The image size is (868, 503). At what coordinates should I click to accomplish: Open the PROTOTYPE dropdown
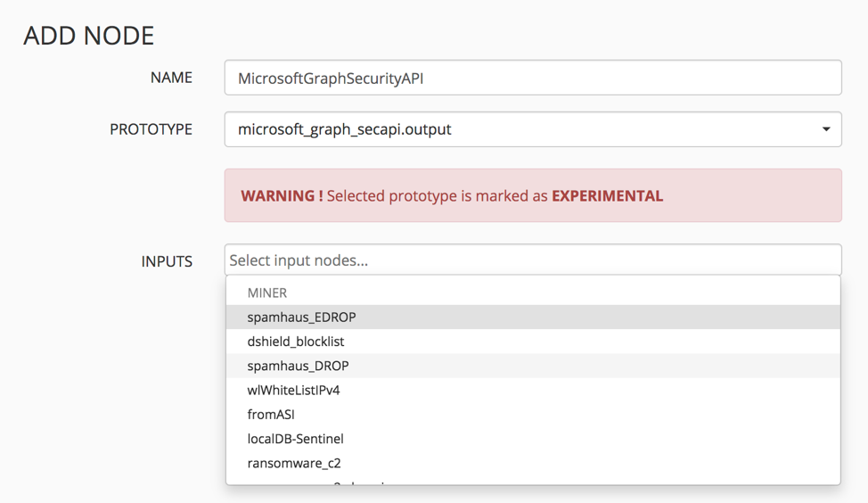click(x=532, y=129)
